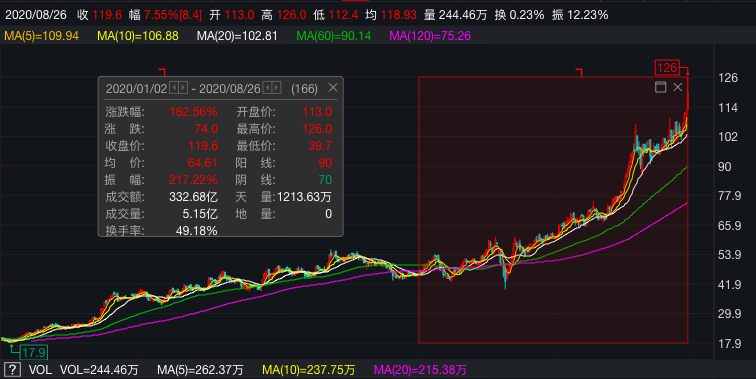Click the 114 label on price axis
The width and height of the screenshot is (756, 379).
(x=728, y=108)
